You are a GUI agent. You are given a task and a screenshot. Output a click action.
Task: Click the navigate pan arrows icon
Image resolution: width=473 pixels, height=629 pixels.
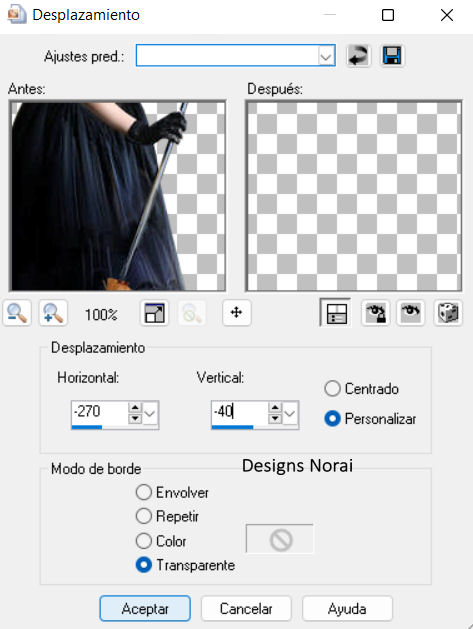237,312
